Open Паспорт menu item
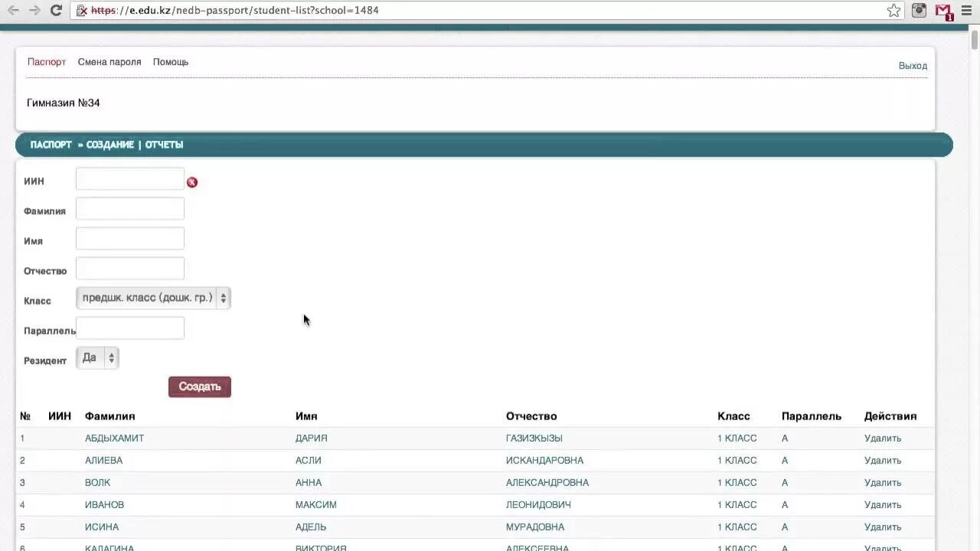This screenshot has height=551, width=980. pos(47,62)
